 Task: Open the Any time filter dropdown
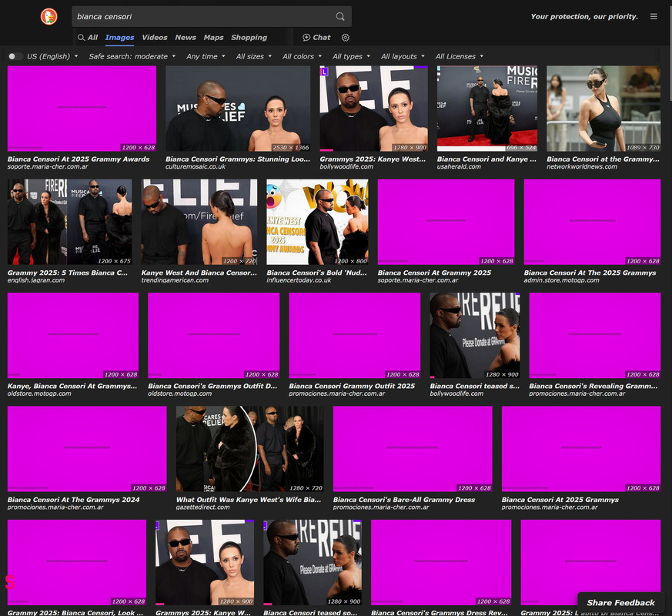(x=206, y=56)
